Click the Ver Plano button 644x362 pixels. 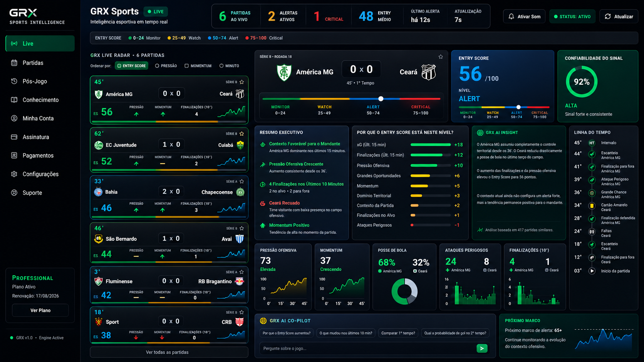point(40,310)
